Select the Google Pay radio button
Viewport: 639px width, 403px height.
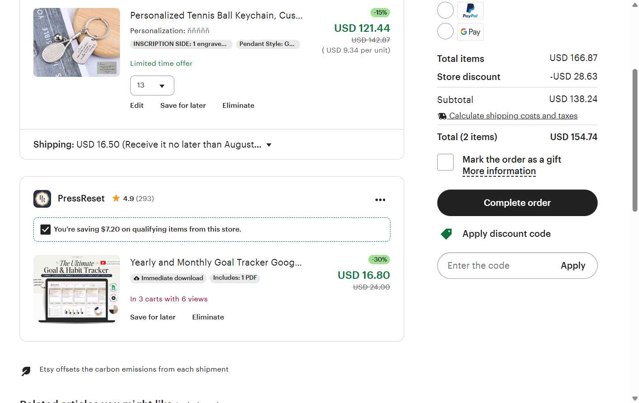(x=445, y=32)
